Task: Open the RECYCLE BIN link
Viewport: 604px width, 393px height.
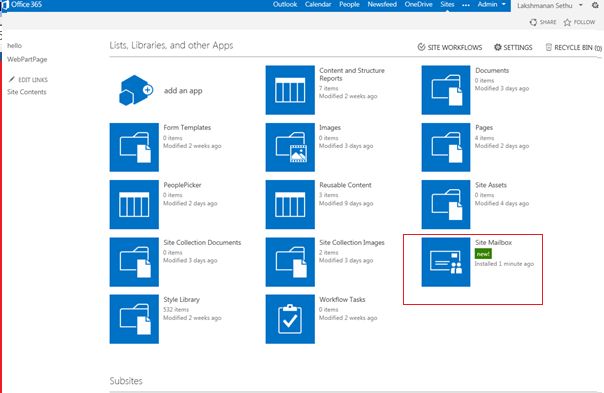Action: click(x=574, y=47)
